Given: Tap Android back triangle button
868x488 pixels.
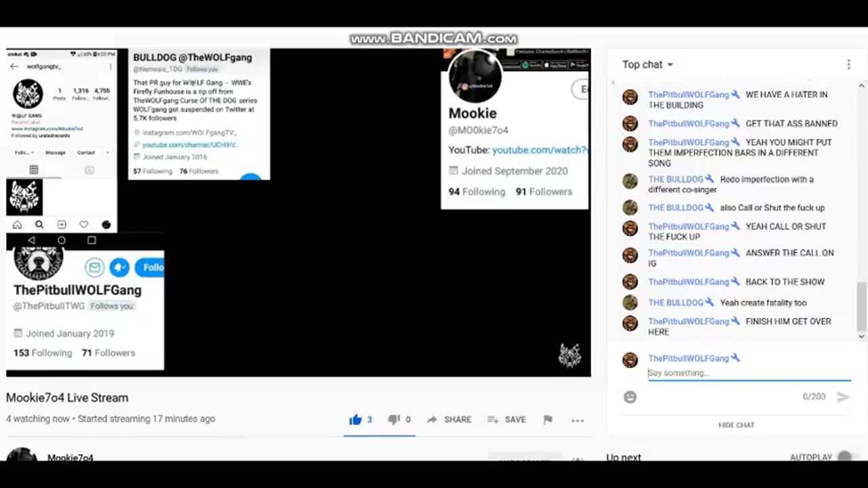Looking at the screenshot, I should coord(31,240).
